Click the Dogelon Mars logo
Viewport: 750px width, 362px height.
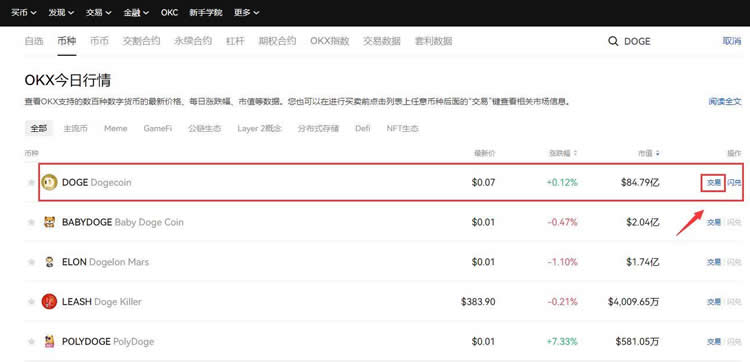pyautogui.click(x=49, y=262)
